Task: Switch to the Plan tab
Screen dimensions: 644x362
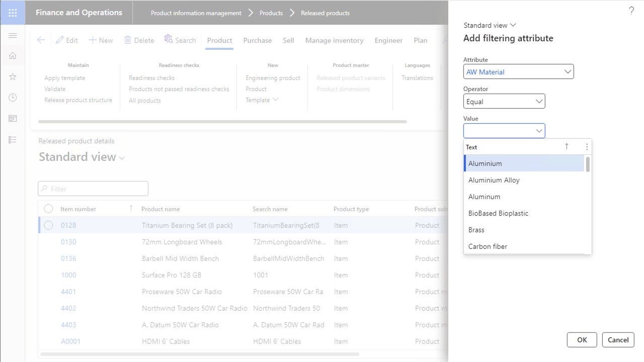Action: point(421,40)
